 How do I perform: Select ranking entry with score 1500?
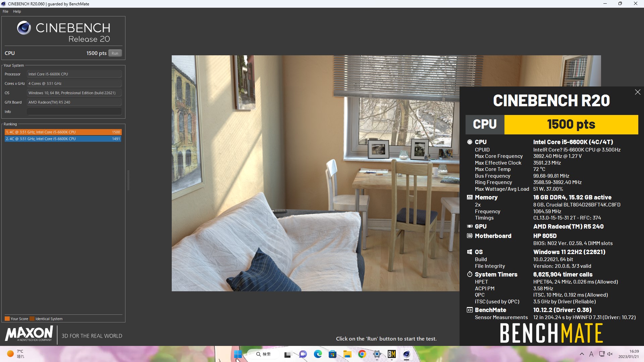[63, 132]
